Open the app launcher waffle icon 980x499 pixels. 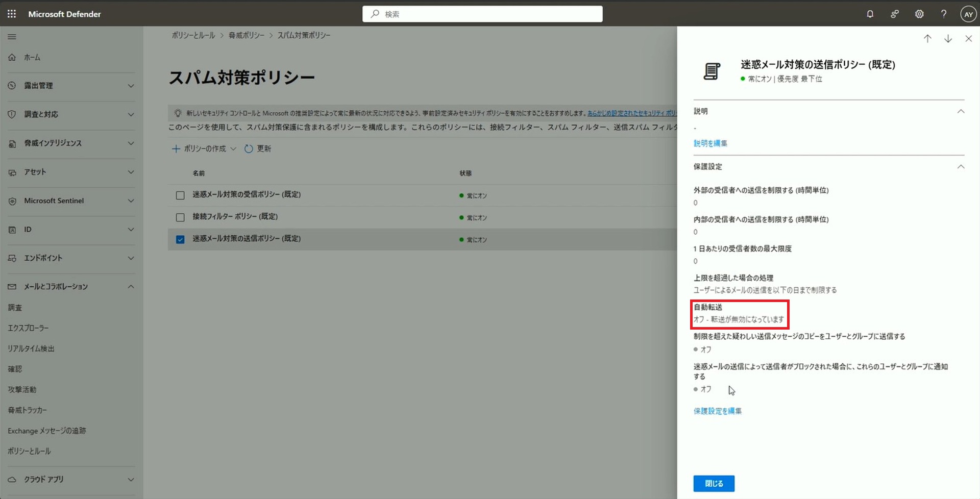click(12, 14)
